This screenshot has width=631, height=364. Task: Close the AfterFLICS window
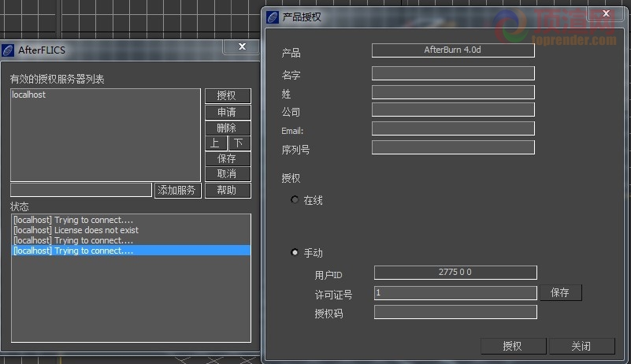242,46
